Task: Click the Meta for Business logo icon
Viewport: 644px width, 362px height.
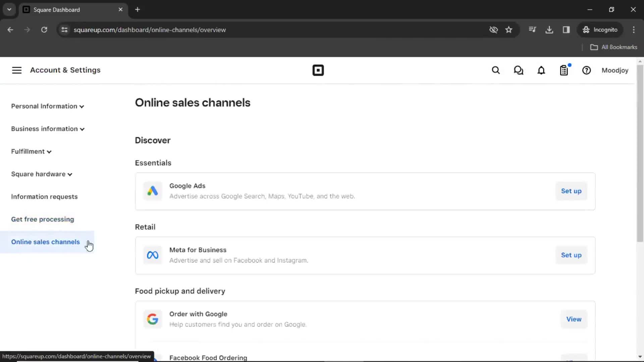Action: click(x=153, y=255)
